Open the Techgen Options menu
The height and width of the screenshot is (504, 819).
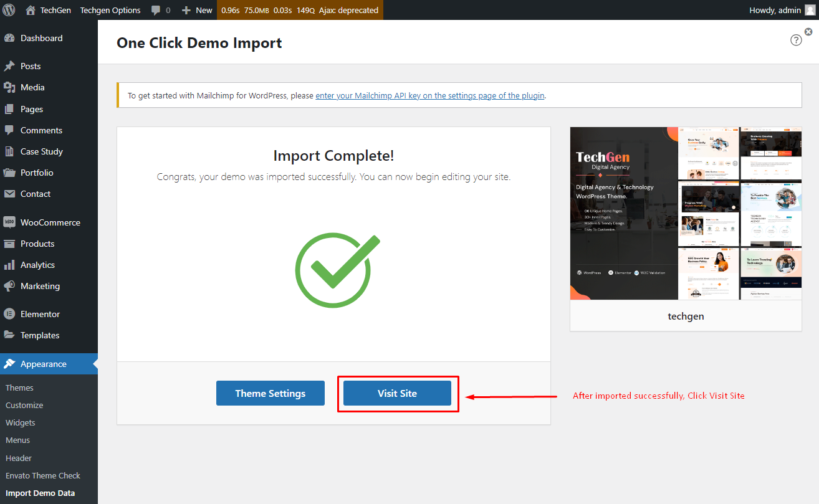pos(110,10)
